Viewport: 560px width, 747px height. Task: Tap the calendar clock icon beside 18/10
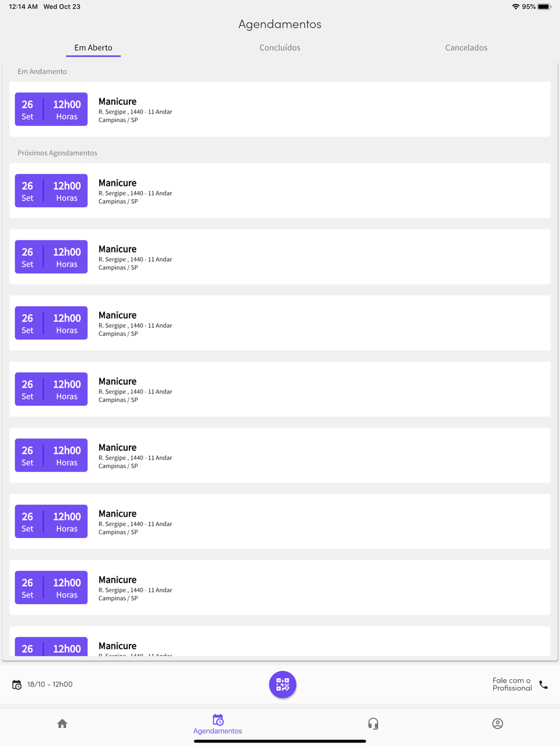(17, 685)
